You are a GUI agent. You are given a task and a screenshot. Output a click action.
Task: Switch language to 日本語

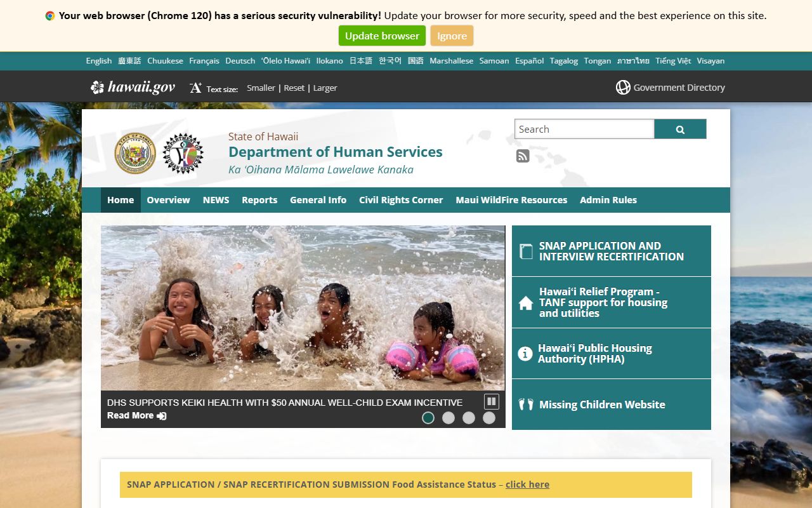[361, 61]
